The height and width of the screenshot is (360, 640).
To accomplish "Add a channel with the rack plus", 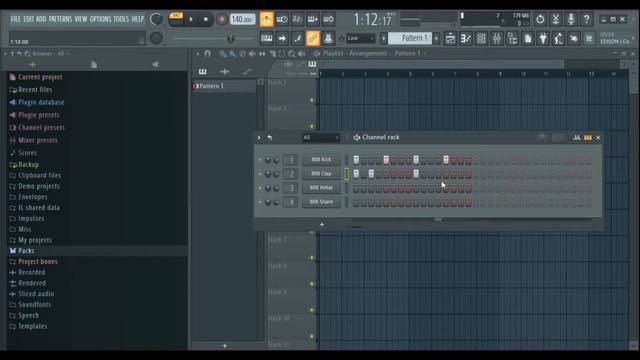I will [x=322, y=224].
